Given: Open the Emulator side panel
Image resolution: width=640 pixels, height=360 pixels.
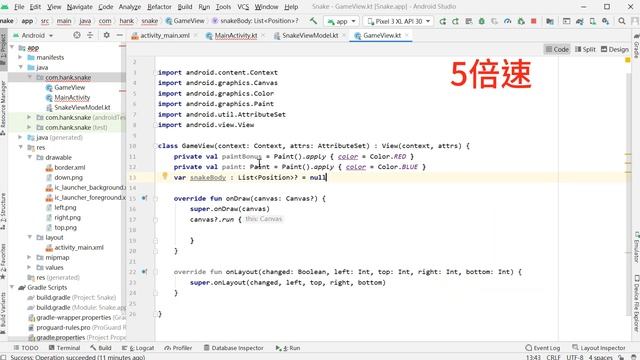Looking at the screenshot, I should pyautogui.click(x=636, y=247).
